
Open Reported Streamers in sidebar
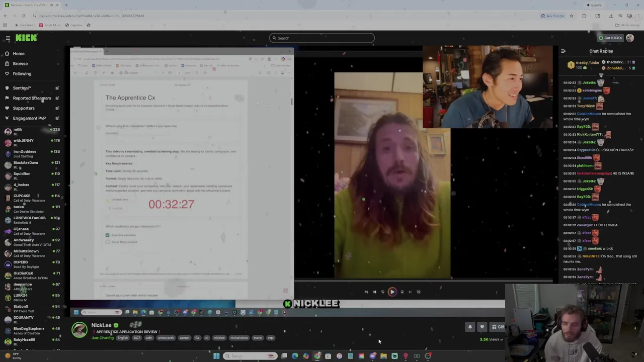point(32,98)
